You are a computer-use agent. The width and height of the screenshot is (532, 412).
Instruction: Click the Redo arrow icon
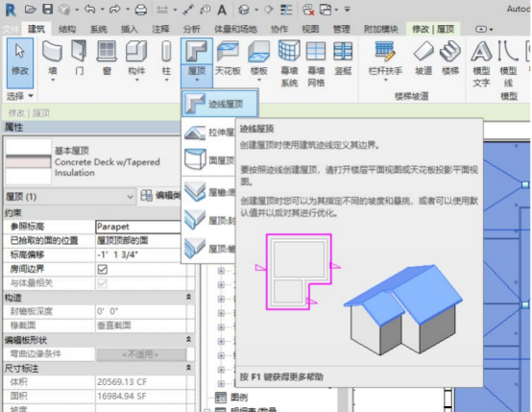click(114, 10)
